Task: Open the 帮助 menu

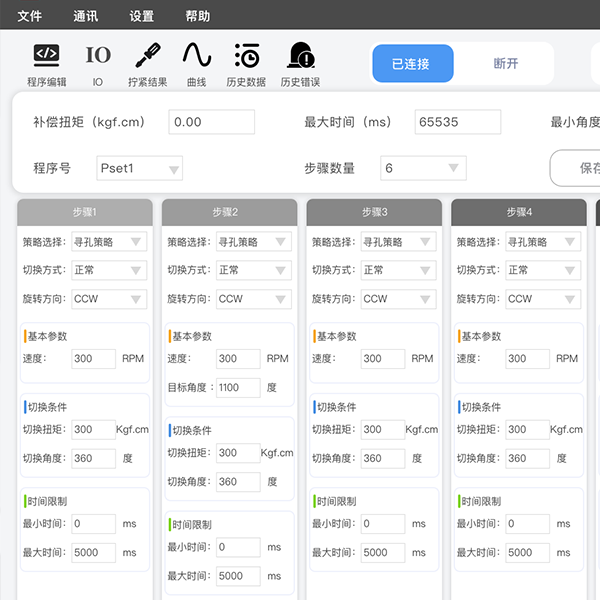Action: [x=197, y=16]
